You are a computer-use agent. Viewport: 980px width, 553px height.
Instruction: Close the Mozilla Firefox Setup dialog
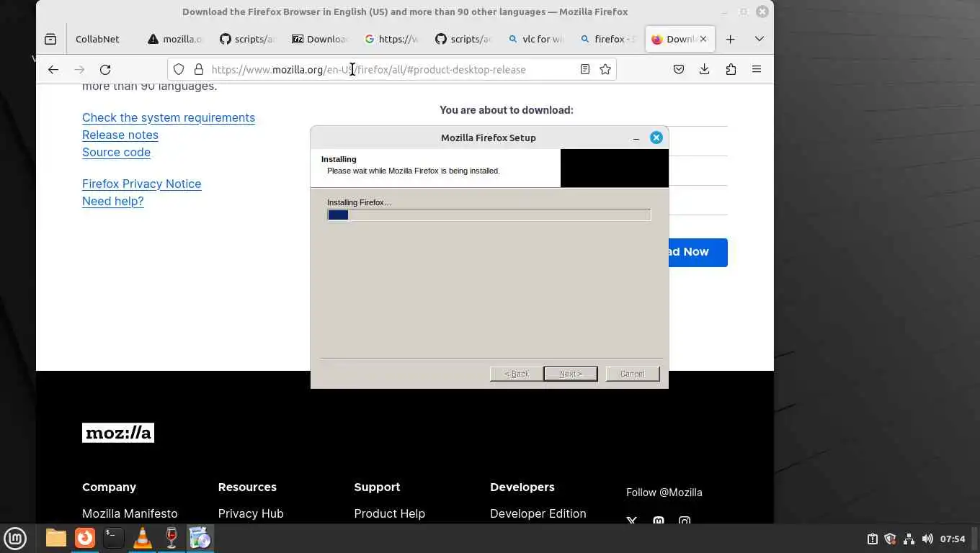tap(656, 138)
